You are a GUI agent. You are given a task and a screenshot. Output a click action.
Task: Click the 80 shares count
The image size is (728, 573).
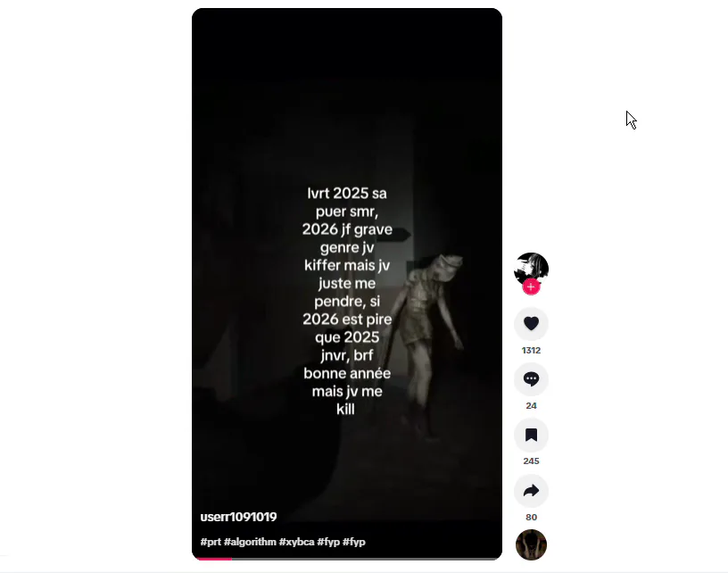coord(531,518)
